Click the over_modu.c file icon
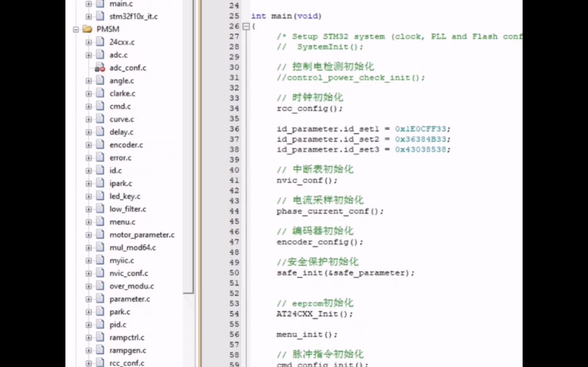588x367 pixels. pos(100,285)
